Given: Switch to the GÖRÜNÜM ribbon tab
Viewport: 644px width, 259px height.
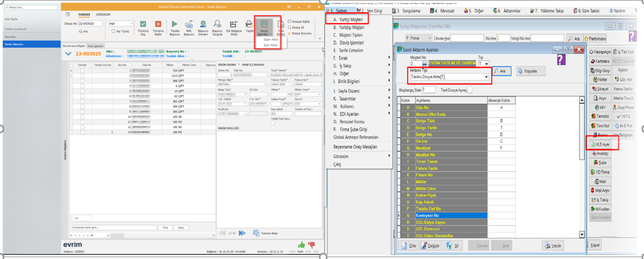Looking at the screenshot, I should pyautogui.click(x=103, y=15).
